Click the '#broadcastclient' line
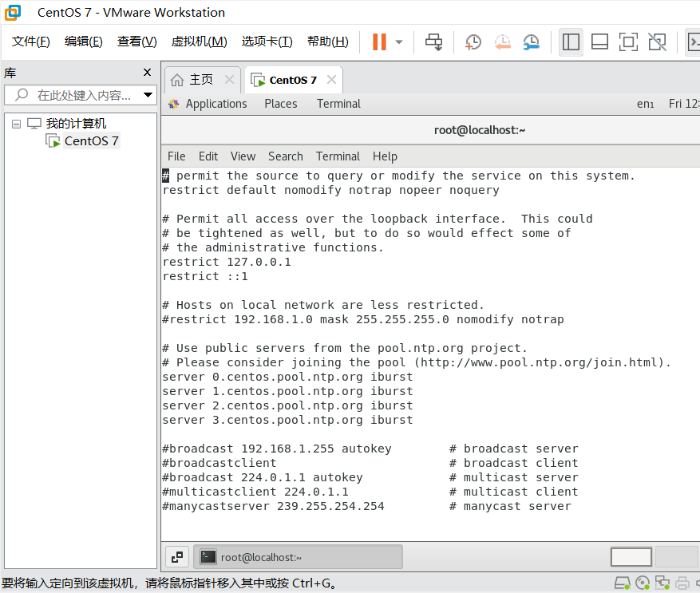Viewport: 700px width, 593px height. (x=219, y=463)
